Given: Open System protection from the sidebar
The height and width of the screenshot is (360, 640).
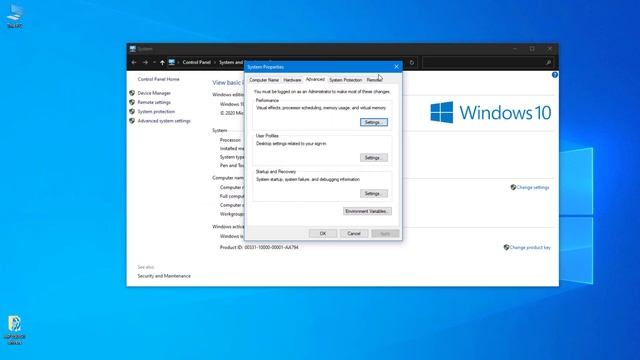Looking at the screenshot, I should tap(156, 111).
